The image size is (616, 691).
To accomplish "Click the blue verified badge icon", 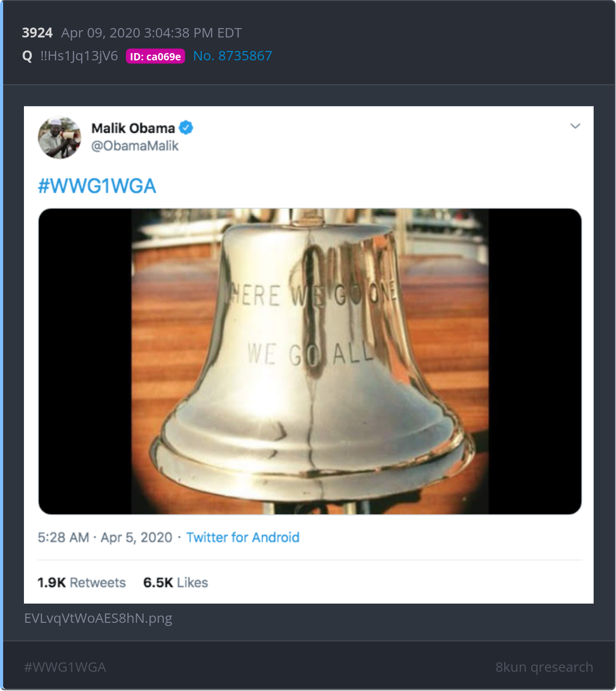I will (x=186, y=127).
